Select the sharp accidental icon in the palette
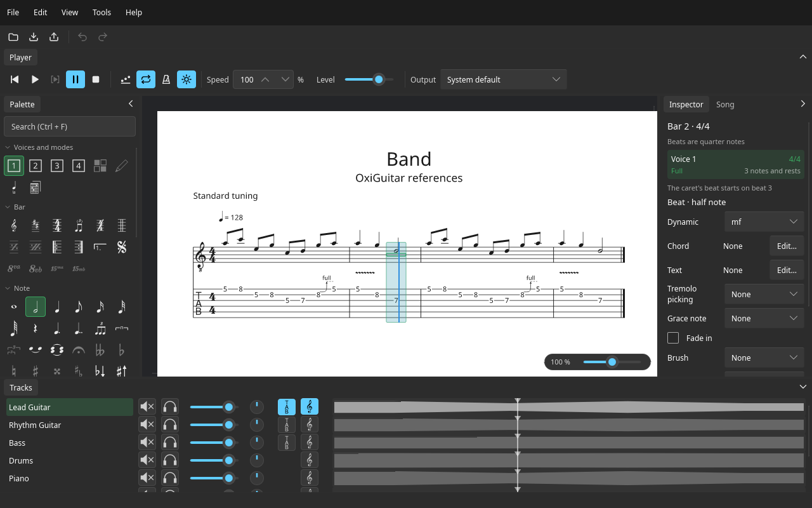812x508 pixels. [x=36, y=371]
